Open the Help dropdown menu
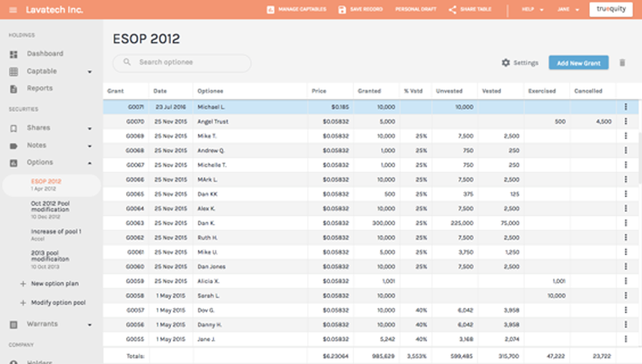The image size is (642, 364). (x=532, y=10)
